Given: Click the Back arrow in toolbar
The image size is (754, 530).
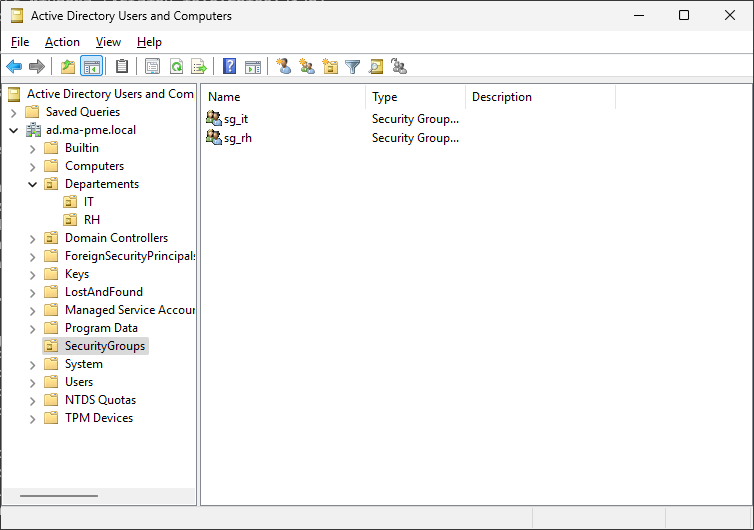Looking at the screenshot, I should coord(14,66).
